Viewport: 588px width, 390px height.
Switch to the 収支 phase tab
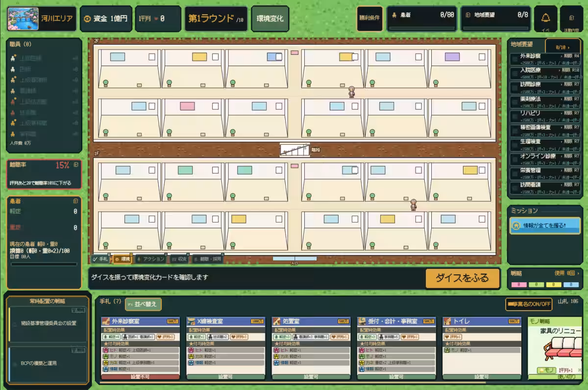180,259
